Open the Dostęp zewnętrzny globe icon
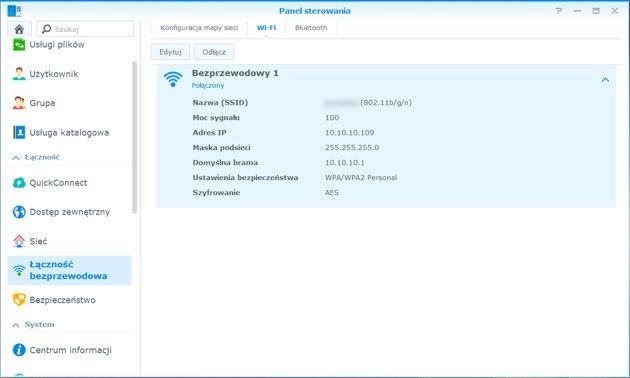The image size is (630, 378). (x=19, y=212)
